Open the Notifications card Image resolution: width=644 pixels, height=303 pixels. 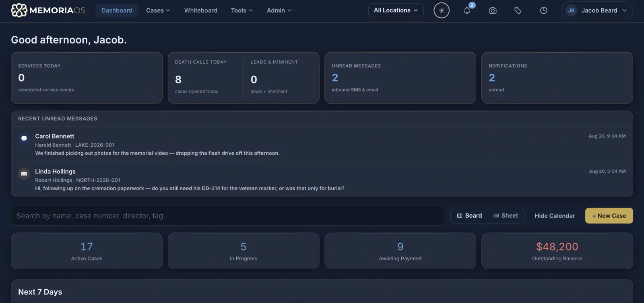click(x=557, y=78)
